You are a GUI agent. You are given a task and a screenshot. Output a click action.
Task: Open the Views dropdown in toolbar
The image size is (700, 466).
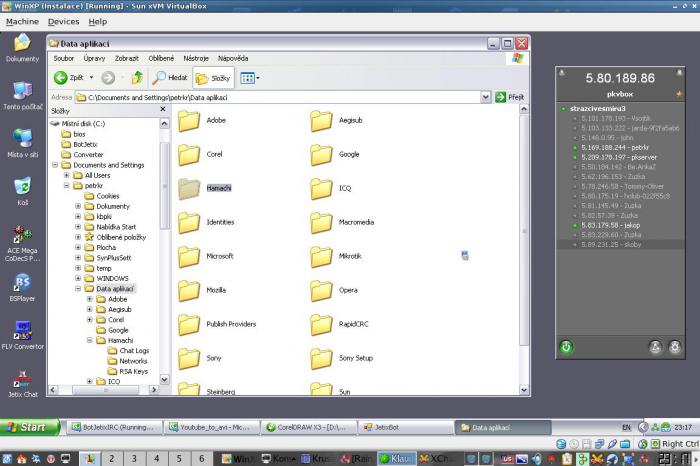pos(250,78)
